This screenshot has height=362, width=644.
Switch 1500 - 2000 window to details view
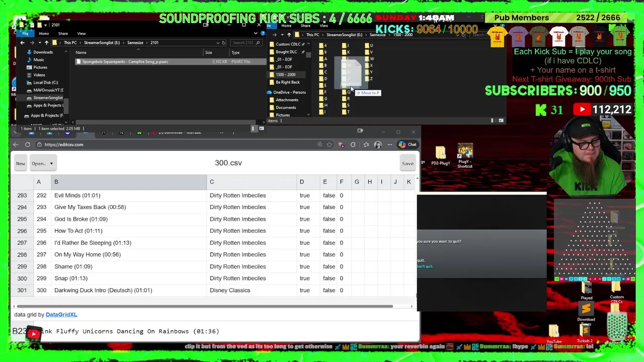(x=493, y=121)
